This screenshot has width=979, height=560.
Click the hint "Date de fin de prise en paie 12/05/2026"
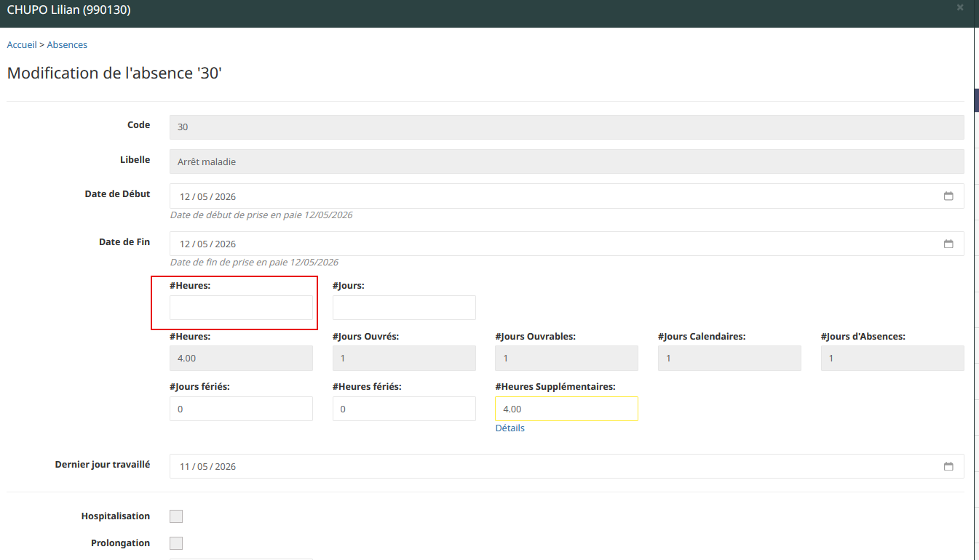254,263
